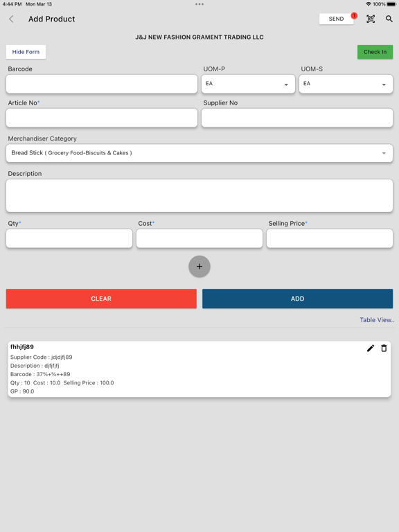Expand the Merchandiser Category dropdown

199,153
